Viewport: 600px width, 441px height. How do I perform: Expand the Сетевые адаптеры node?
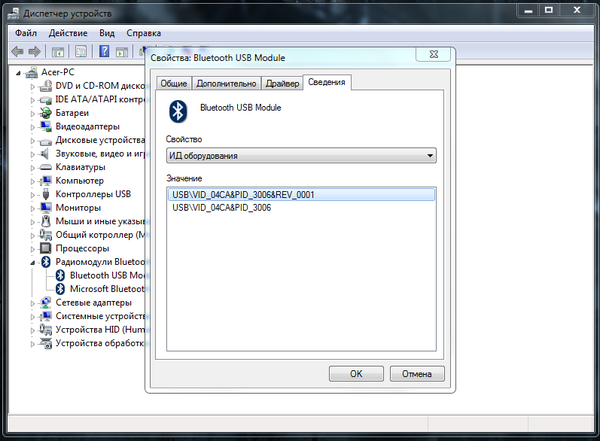33,302
